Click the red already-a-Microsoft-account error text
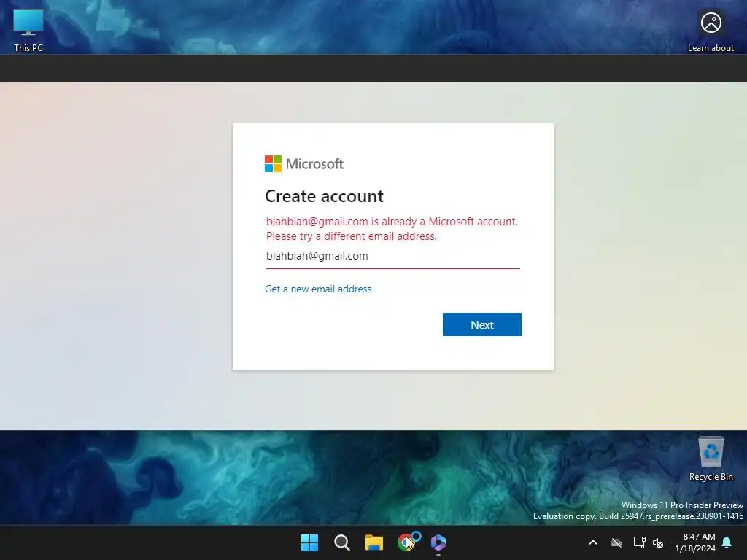This screenshot has width=747, height=560. (392, 228)
